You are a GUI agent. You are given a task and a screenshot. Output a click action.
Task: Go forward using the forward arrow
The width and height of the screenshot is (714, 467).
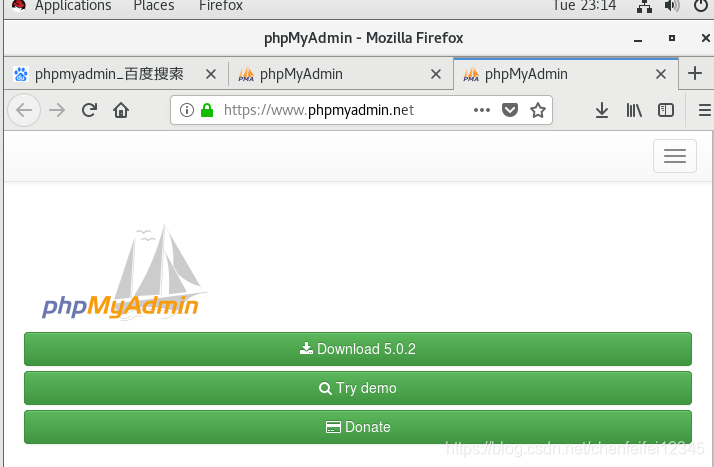pos(57,110)
